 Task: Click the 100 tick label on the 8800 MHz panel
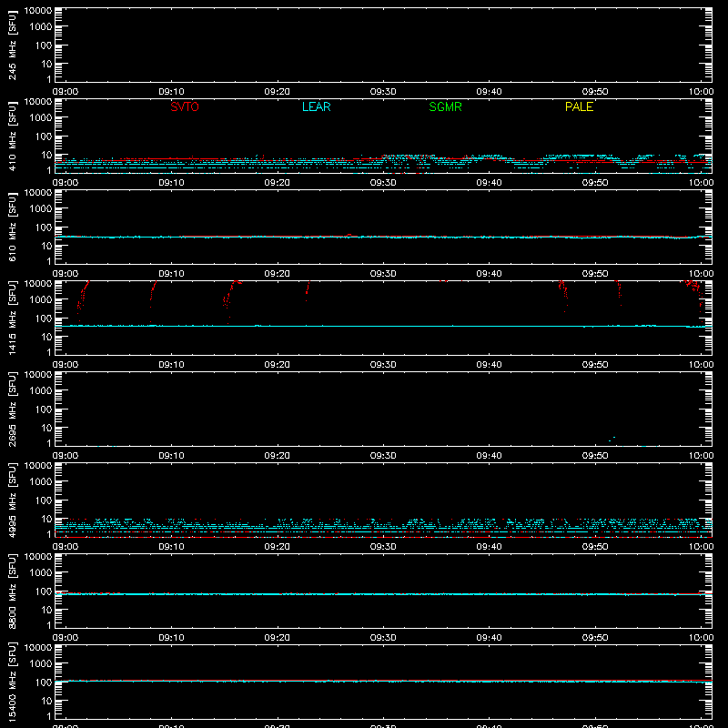(x=44, y=591)
